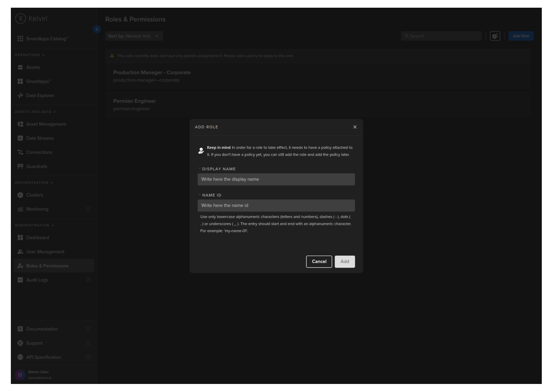Screen dimensions: 553x392
Task: Open the Connections icon in sidebar
Action: coord(20,152)
